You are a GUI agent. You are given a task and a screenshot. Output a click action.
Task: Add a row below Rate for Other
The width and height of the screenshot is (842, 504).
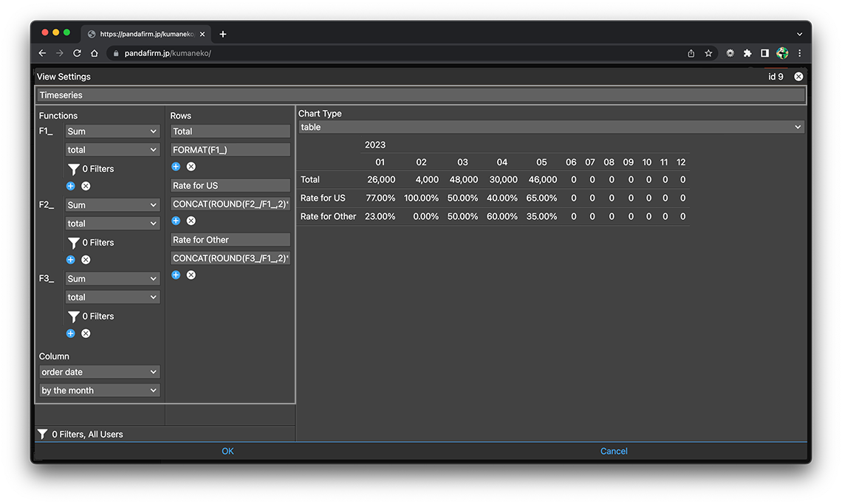(x=176, y=275)
